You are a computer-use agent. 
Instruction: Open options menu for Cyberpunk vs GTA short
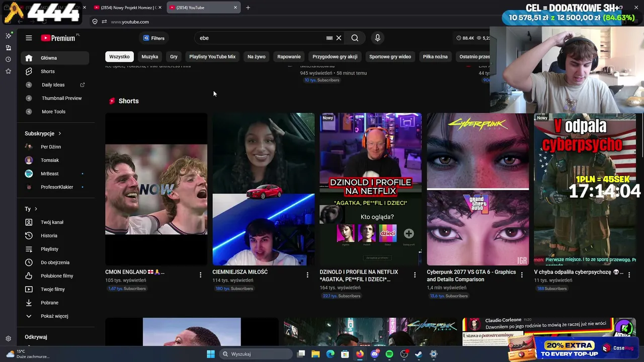pos(522,275)
